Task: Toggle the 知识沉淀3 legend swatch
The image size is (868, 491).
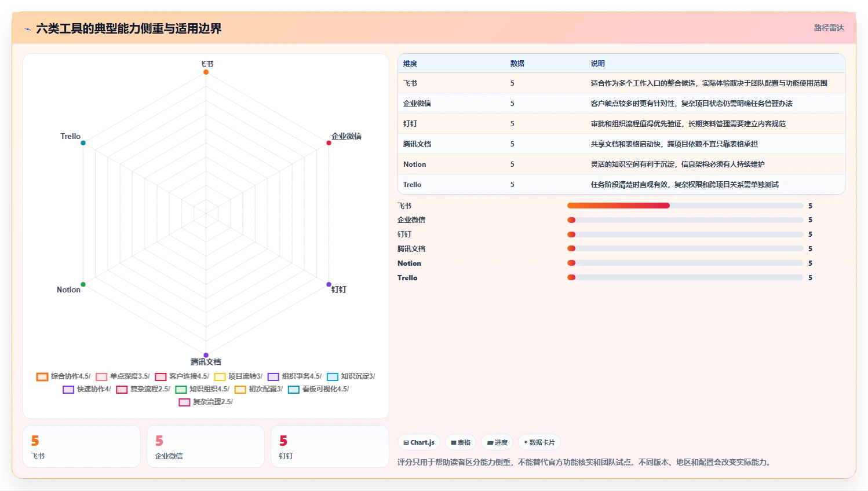Action: (x=333, y=377)
